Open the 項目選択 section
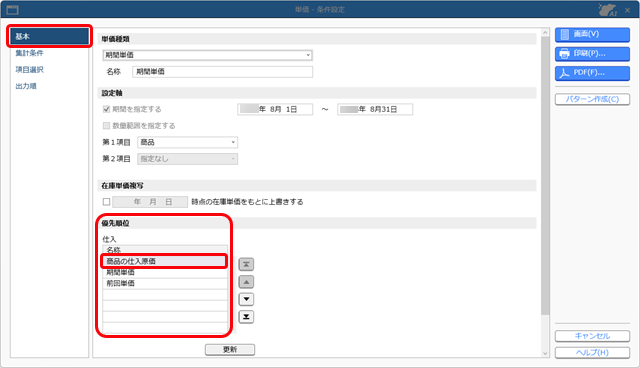The height and width of the screenshot is (368, 640). point(29,70)
